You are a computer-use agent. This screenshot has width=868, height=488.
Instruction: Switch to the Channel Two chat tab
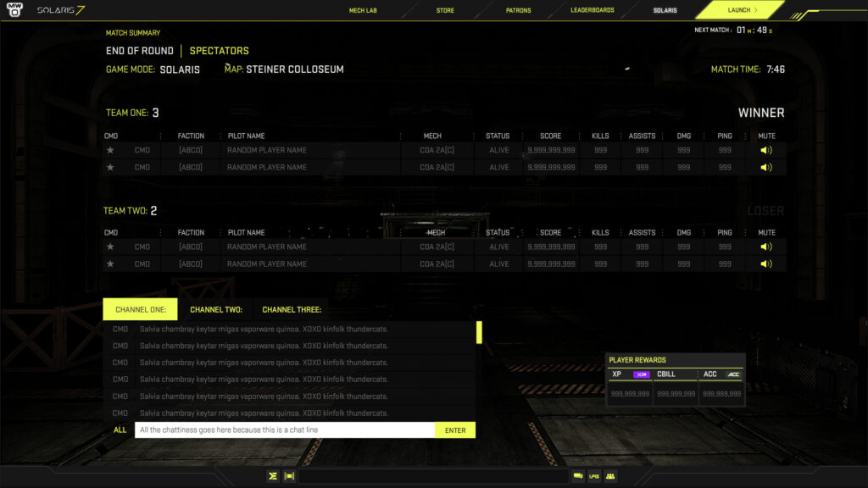click(216, 310)
